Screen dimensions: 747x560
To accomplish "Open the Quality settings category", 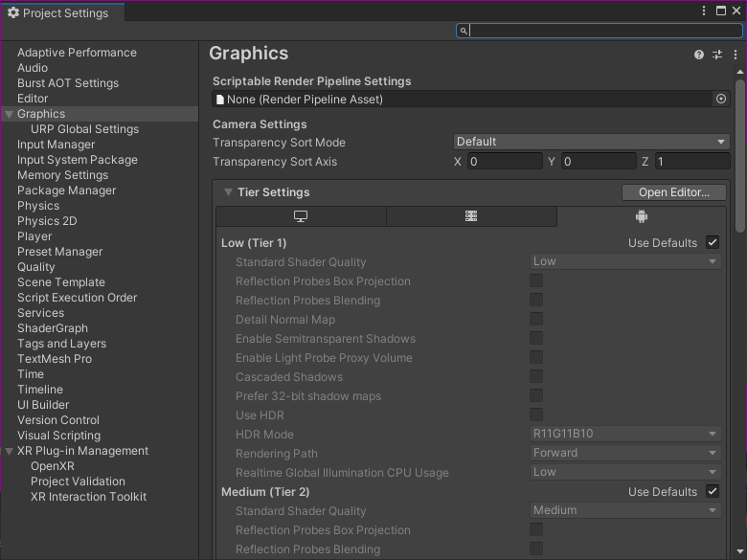I will (36, 267).
